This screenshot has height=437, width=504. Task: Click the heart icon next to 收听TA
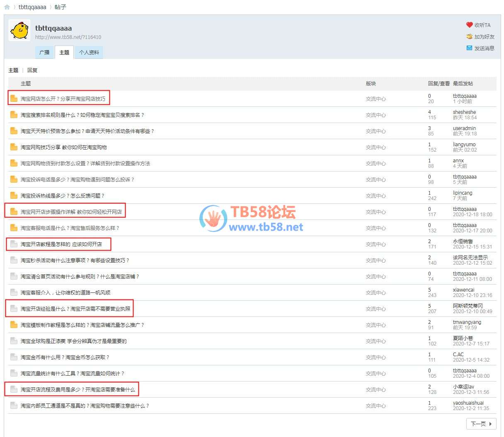469,25
